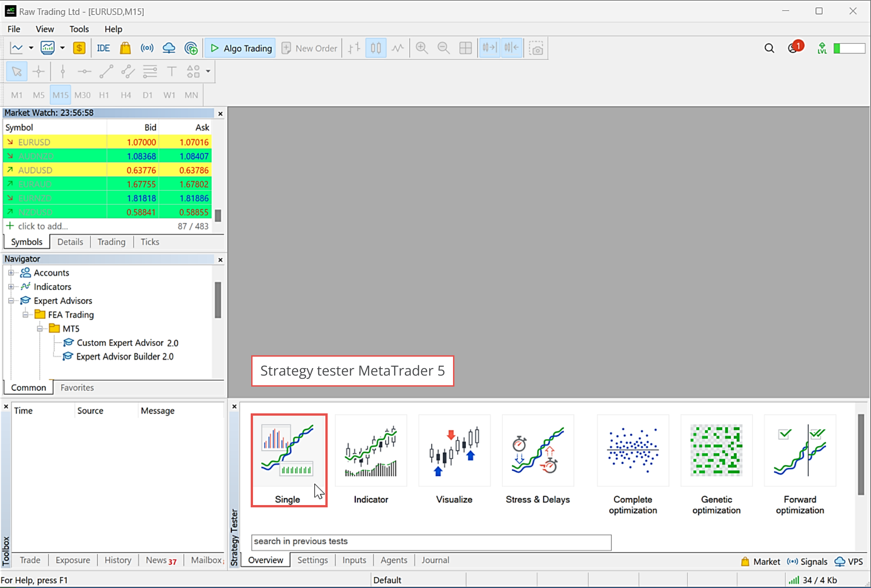Open the File menu
The image size is (871, 588).
[x=14, y=29]
